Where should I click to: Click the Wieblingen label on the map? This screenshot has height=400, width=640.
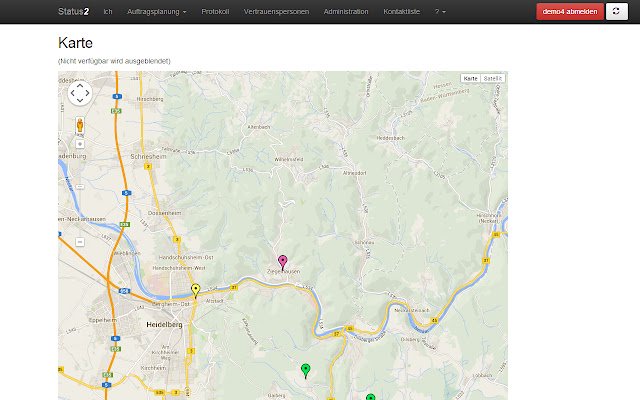click(126, 253)
